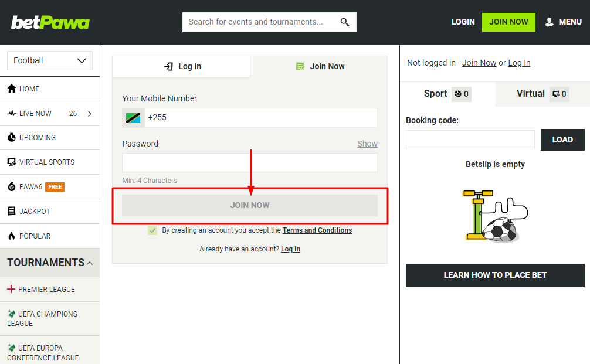
Task: Click the user profile icon next to MENU
Action: coord(549,22)
